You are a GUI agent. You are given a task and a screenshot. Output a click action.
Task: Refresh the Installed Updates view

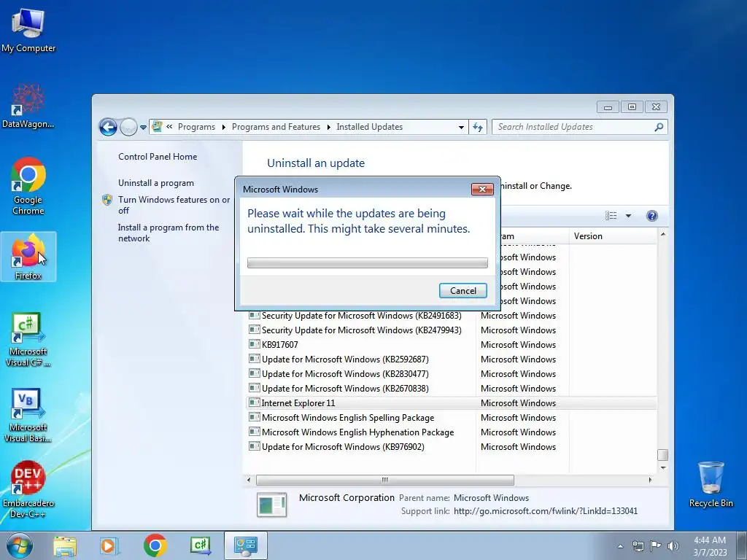pos(477,127)
